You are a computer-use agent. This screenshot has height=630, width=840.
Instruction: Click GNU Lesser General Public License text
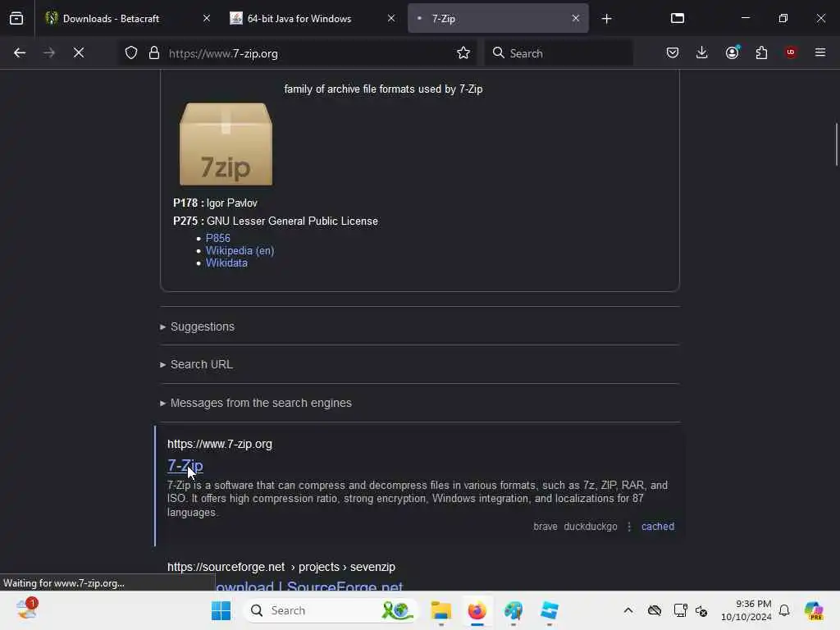(293, 221)
